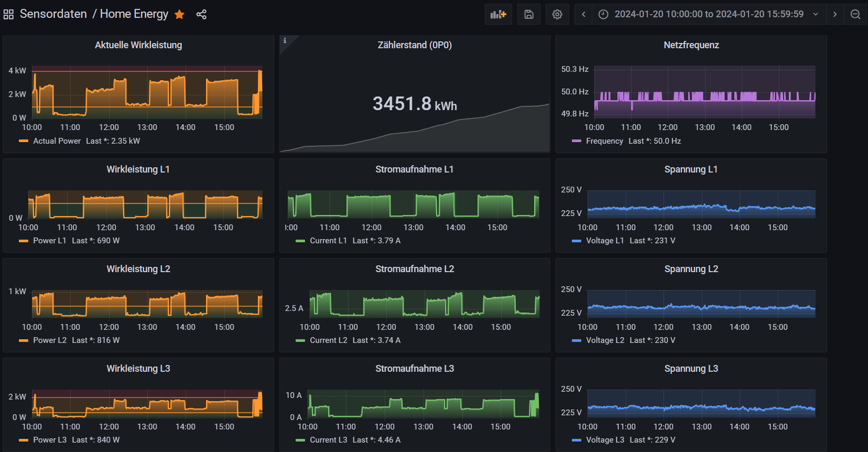This screenshot has height=452, width=868.
Task: Click 'Last *: 50.0 Hz' legend value
Action: pos(655,141)
